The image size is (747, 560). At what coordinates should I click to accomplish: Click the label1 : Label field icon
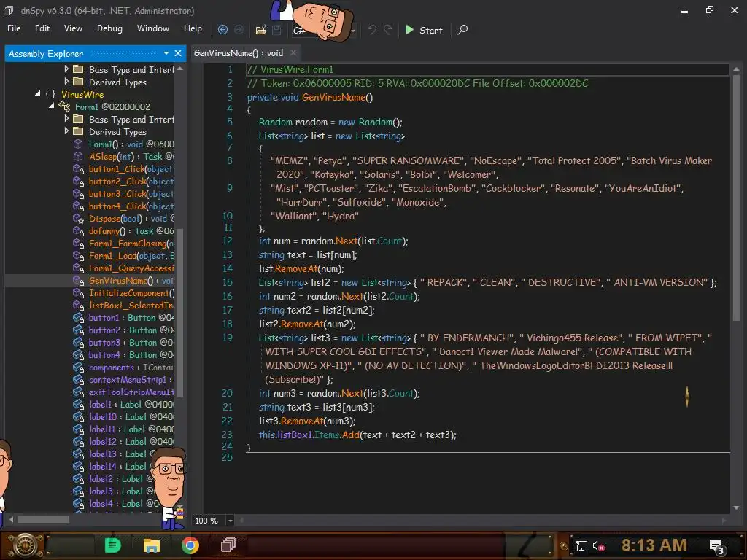click(78, 404)
